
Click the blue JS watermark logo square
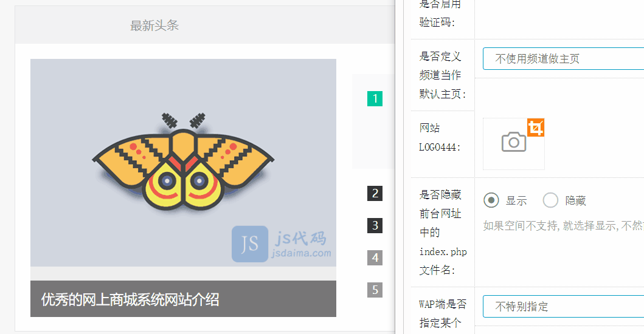click(x=249, y=244)
